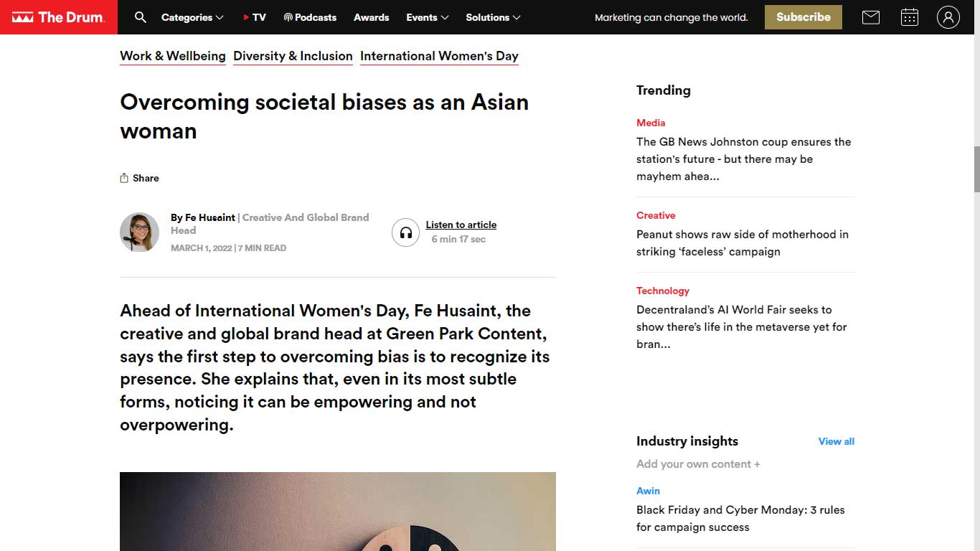Viewport: 980px width, 551px height.
Task: Click the article headline text
Action: pos(324,116)
